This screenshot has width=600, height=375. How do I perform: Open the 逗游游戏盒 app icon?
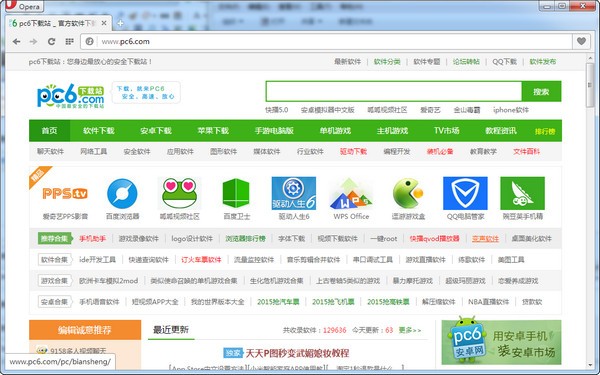point(408,194)
